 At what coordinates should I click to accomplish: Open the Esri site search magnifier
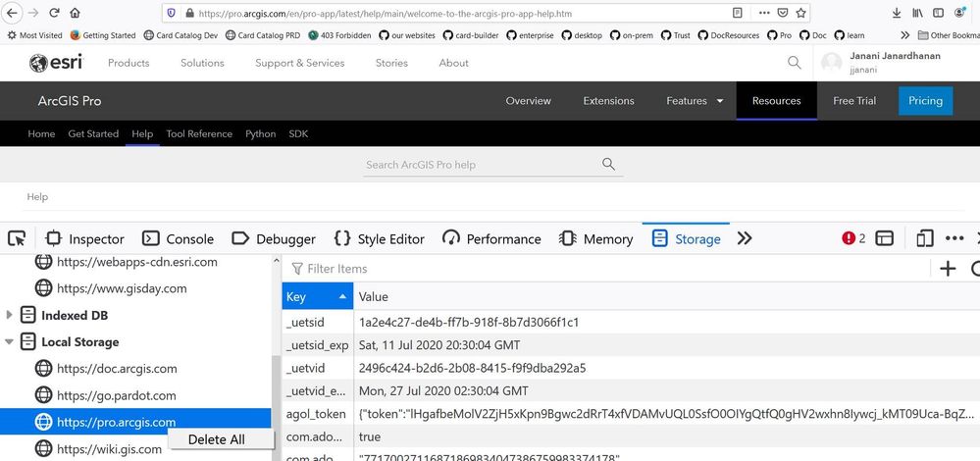[x=794, y=63]
